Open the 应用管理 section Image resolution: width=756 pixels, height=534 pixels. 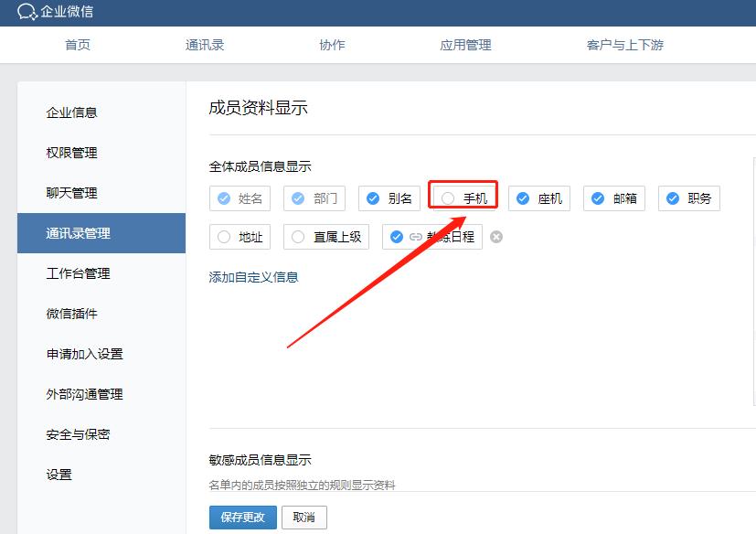click(x=464, y=44)
